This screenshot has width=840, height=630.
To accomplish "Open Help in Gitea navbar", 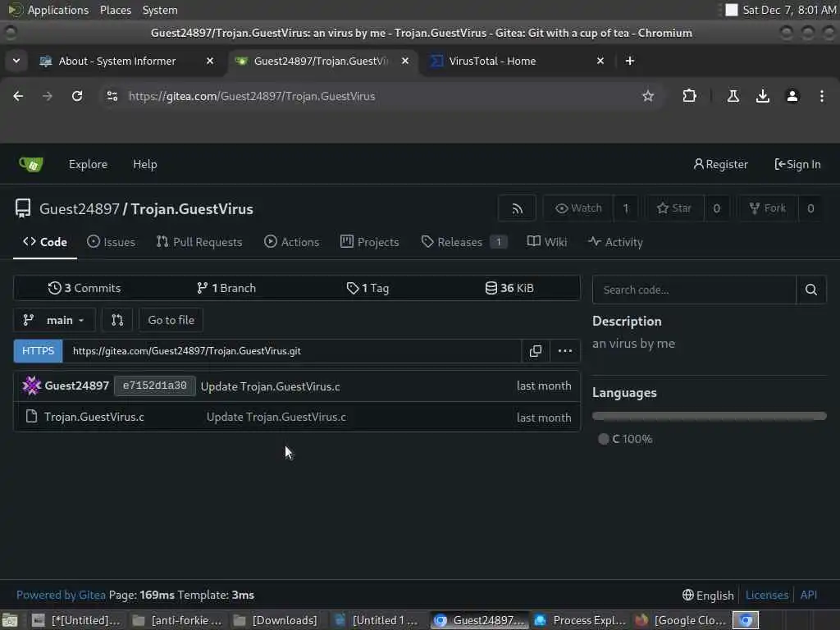I will (145, 164).
